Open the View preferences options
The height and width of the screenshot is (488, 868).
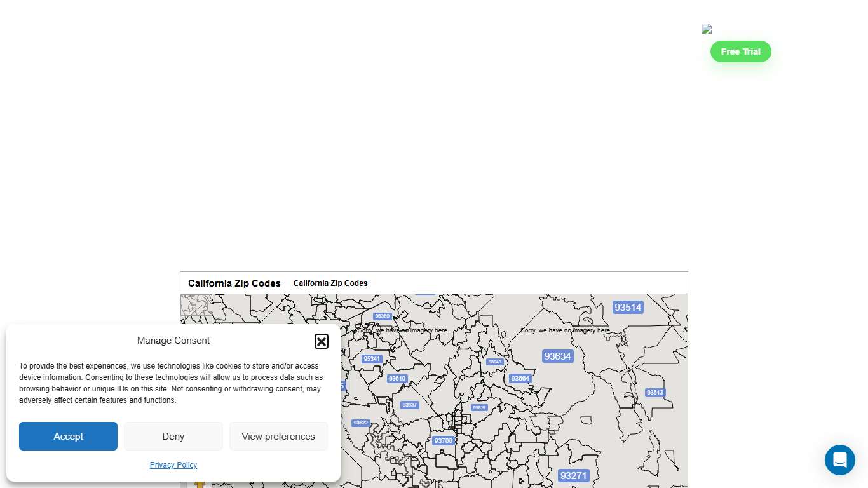point(278,436)
